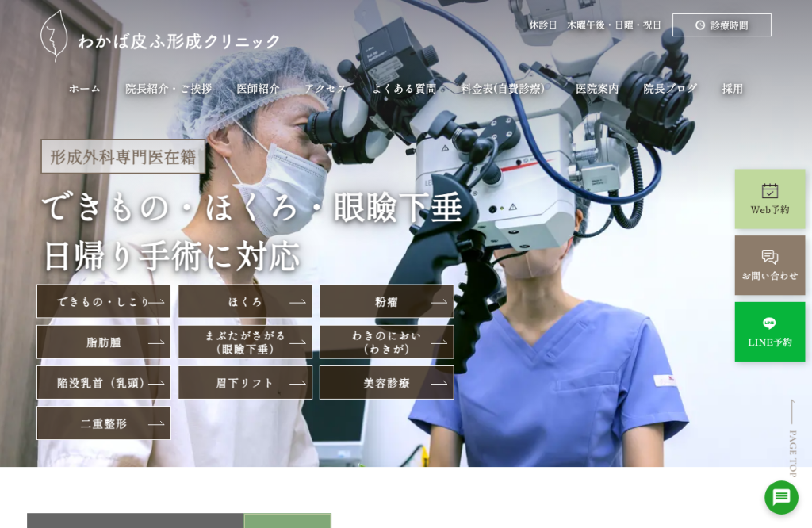The image size is (812, 528).
Task: Click the arrow on わきが button
Action: [439, 342]
